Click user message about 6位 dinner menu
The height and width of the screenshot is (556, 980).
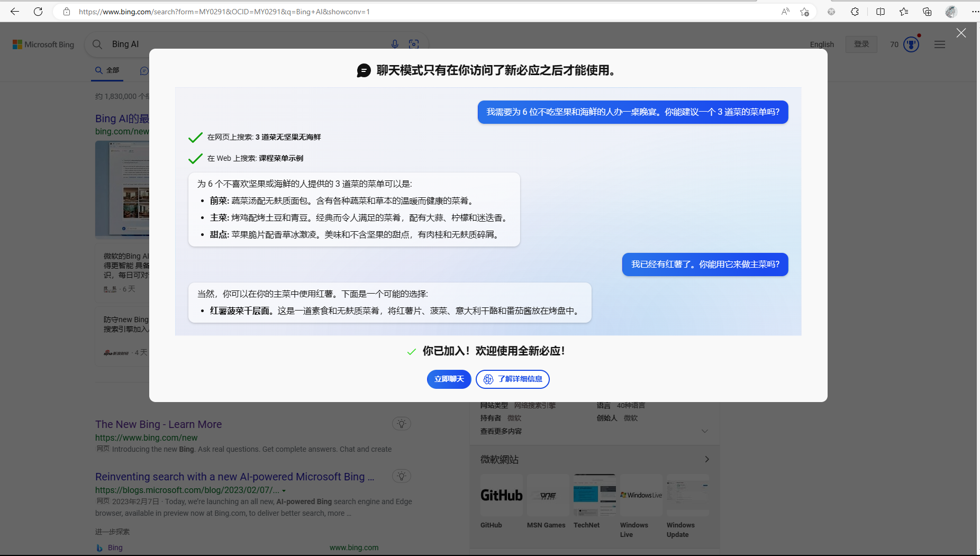pos(633,112)
